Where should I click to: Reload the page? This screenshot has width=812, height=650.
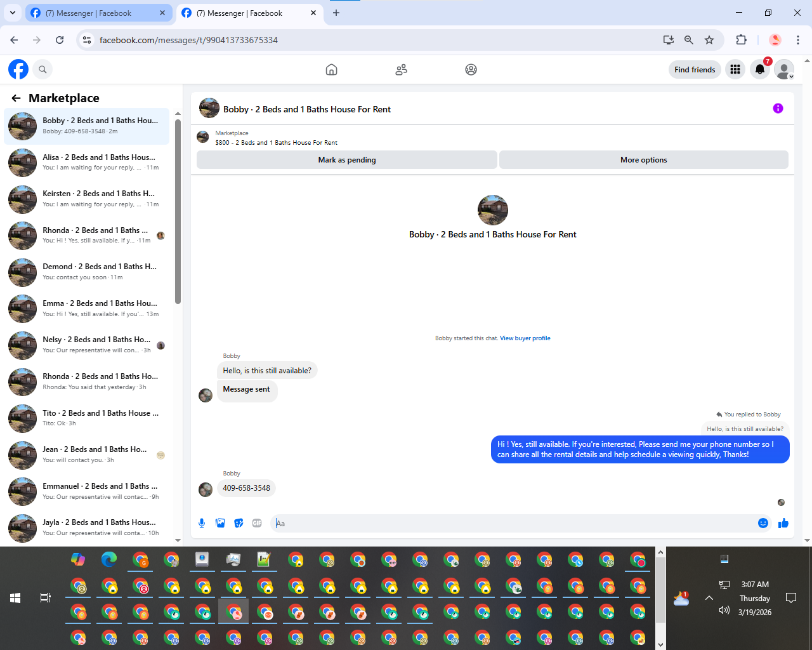point(60,40)
